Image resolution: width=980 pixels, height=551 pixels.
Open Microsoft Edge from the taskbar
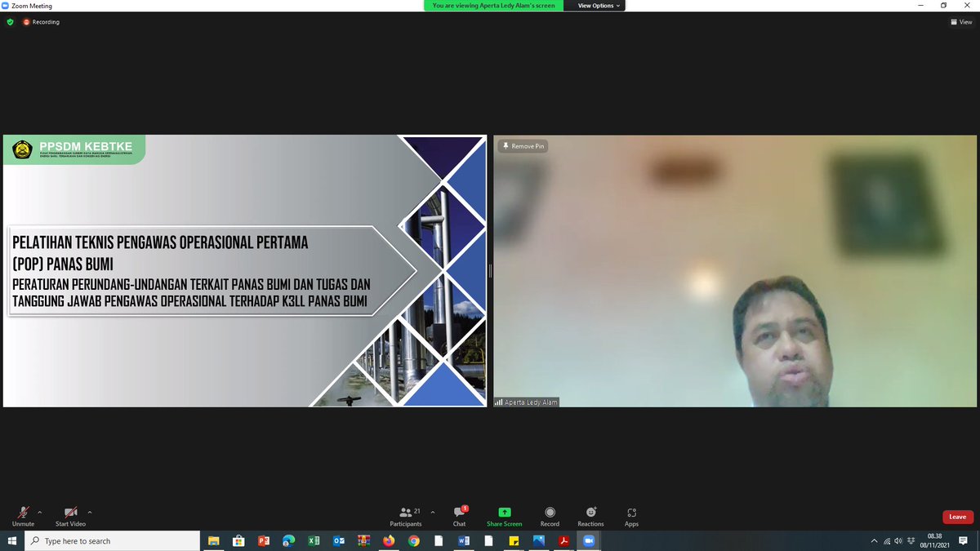click(x=288, y=541)
